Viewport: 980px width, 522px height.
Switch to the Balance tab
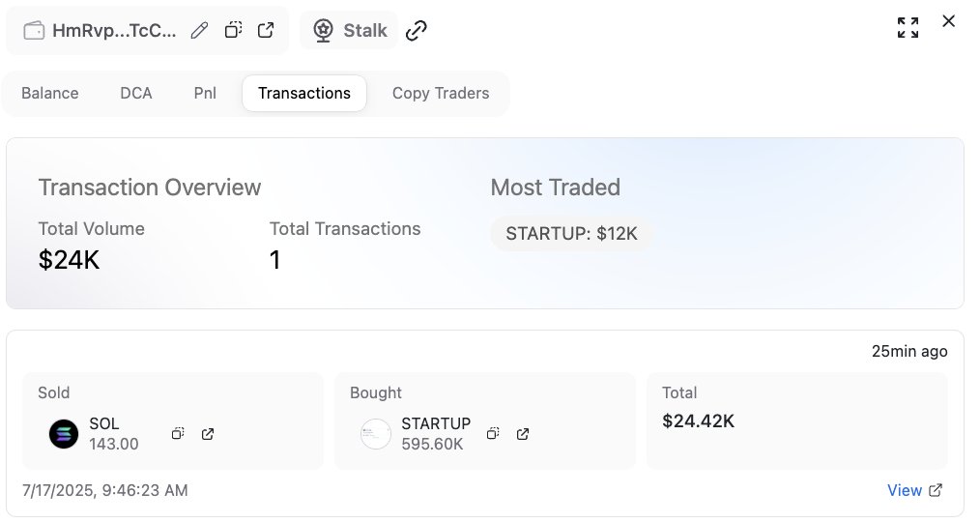[x=50, y=93]
